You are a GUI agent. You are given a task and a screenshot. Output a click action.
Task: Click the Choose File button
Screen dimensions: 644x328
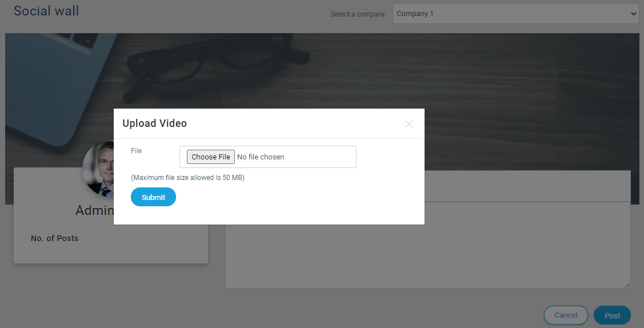click(x=211, y=157)
